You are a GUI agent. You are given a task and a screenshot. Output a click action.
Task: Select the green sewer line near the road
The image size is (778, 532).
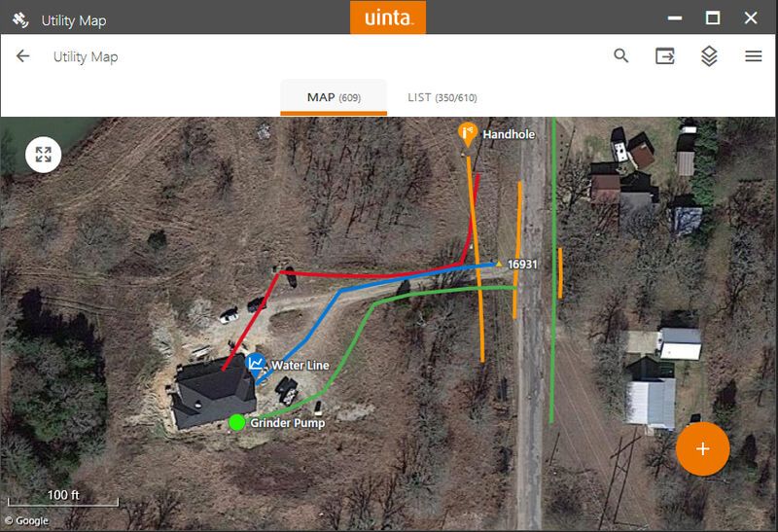pos(552,270)
